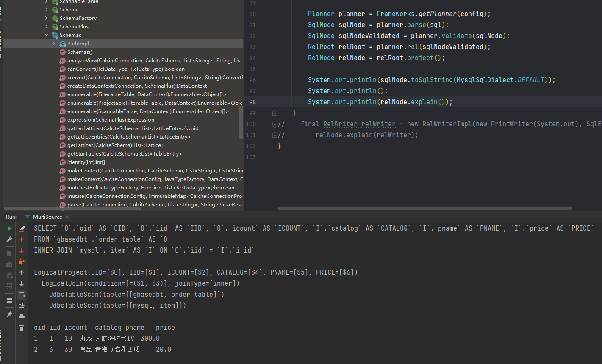Click the window icon on the MultiSource tab
This screenshot has height=364, width=602.
28,217
